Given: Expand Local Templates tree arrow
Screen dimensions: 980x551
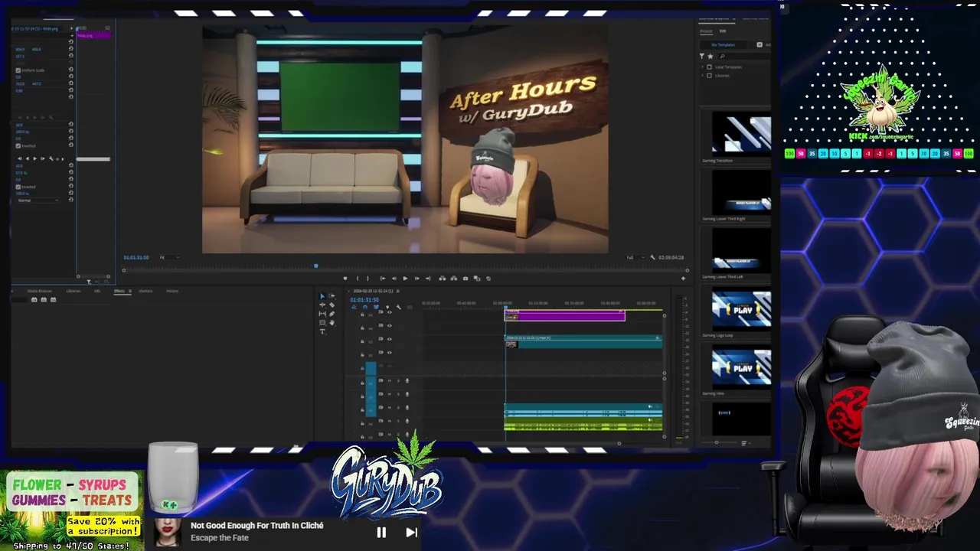Looking at the screenshot, I should coord(703,67).
